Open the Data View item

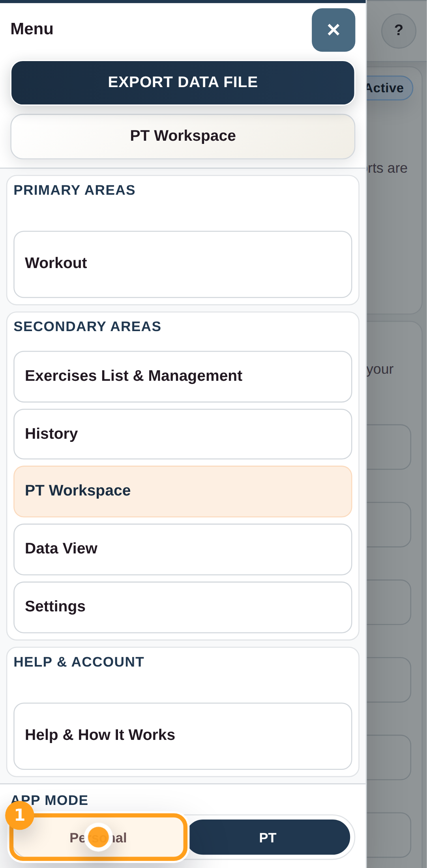(183, 549)
